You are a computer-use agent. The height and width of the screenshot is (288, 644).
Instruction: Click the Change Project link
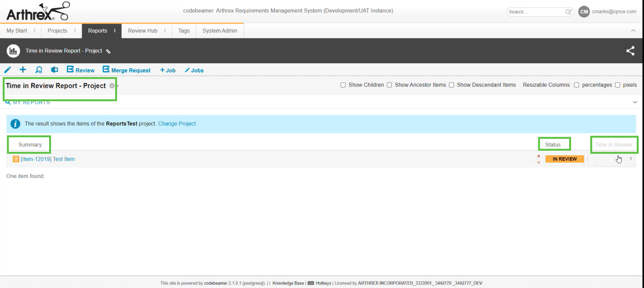[x=177, y=123]
